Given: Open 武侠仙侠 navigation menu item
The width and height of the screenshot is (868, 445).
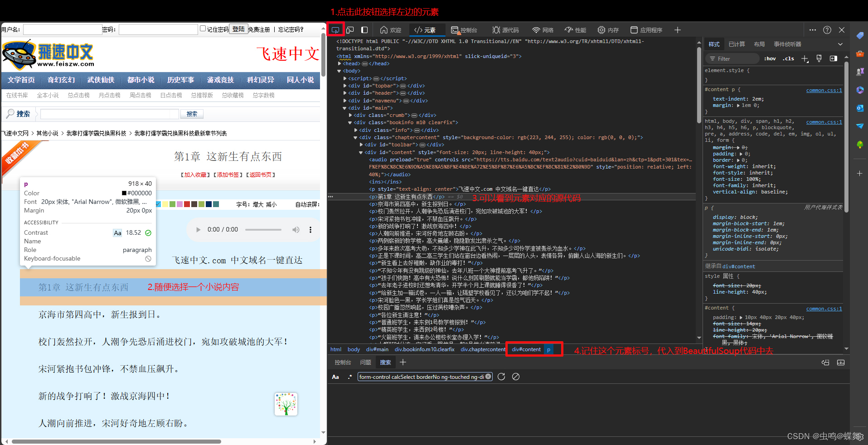Looking at the screenshot, I should (101, 80).
